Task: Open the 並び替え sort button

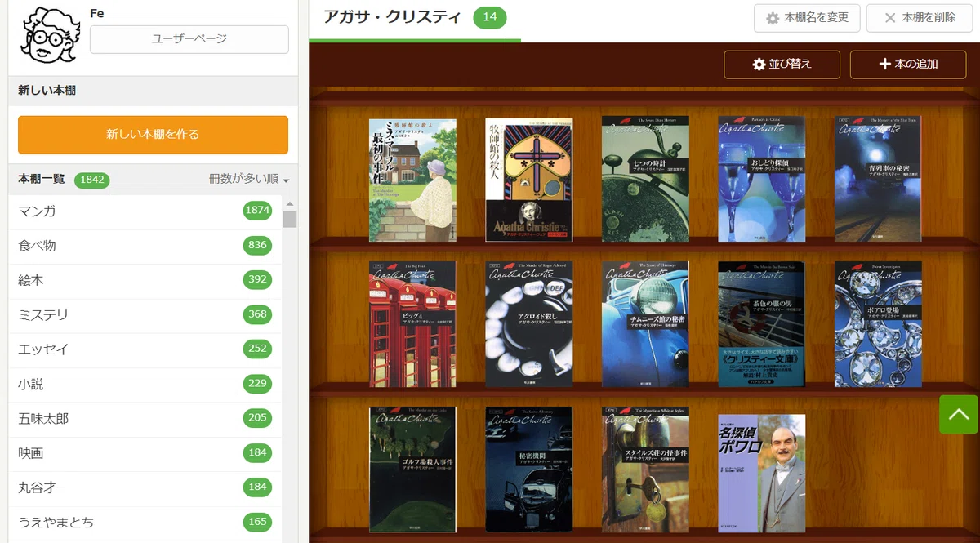Action: tap(782, 65)
